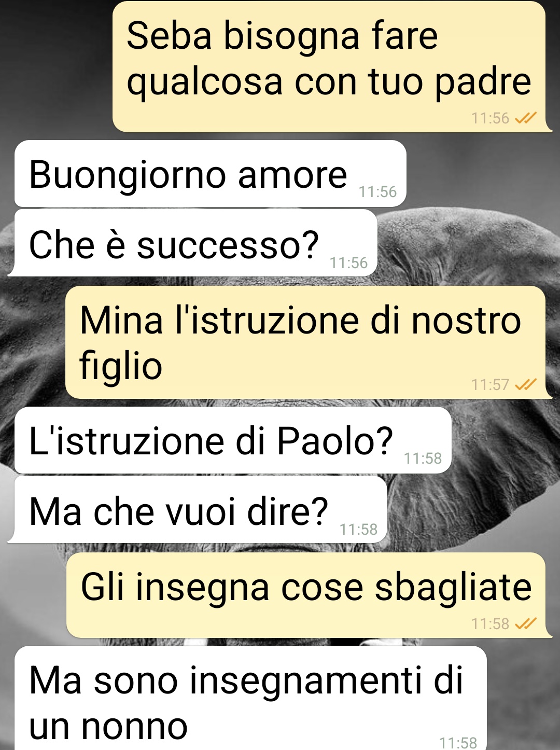Tap the 11:58 timestamp beside 'Ma che vuoi dire?'
The height and width of the screenshot is (750, 560).
click(358, 530)
